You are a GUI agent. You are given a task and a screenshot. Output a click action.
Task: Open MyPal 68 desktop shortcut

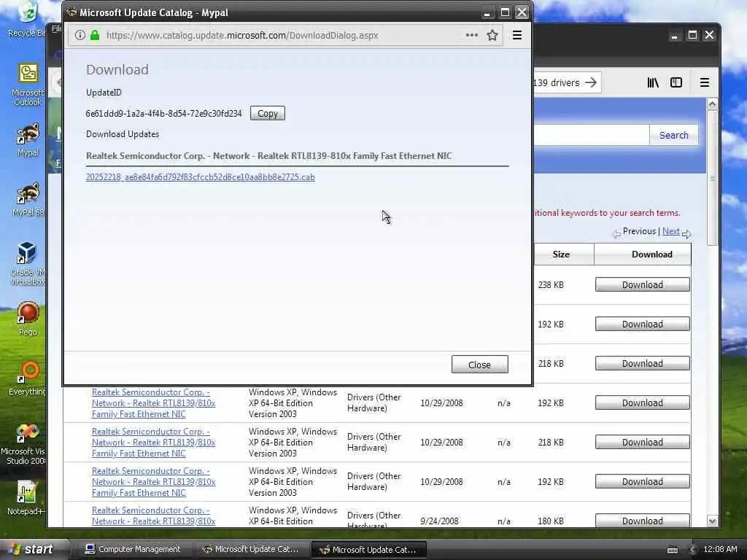click(28, 199)
